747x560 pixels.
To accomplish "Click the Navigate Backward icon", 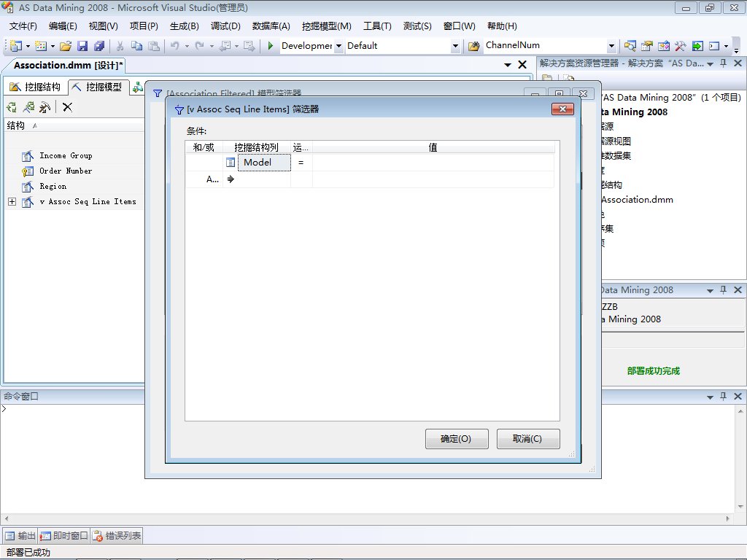I will click(225, 46).
